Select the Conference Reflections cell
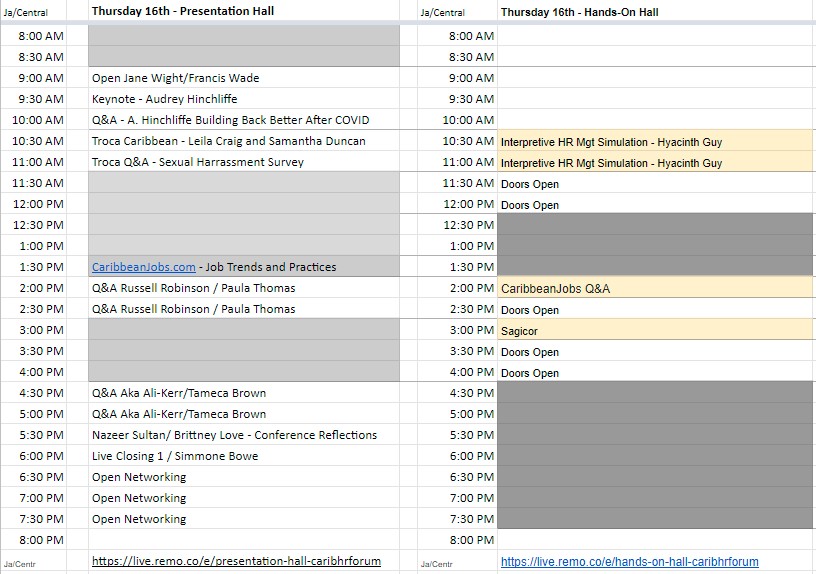 (244, 435)
